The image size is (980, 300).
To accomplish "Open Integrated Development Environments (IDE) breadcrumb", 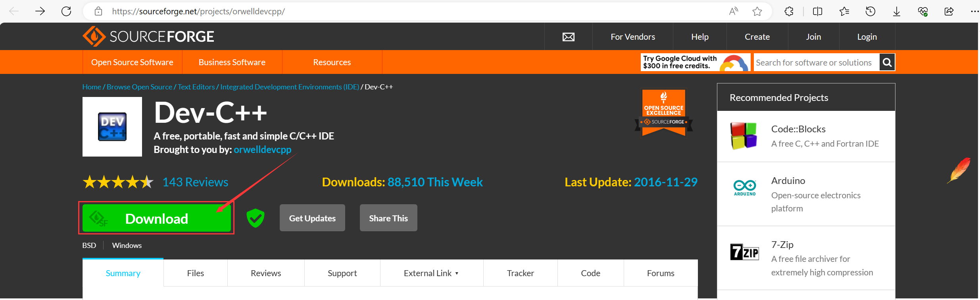I will (290, 87).
